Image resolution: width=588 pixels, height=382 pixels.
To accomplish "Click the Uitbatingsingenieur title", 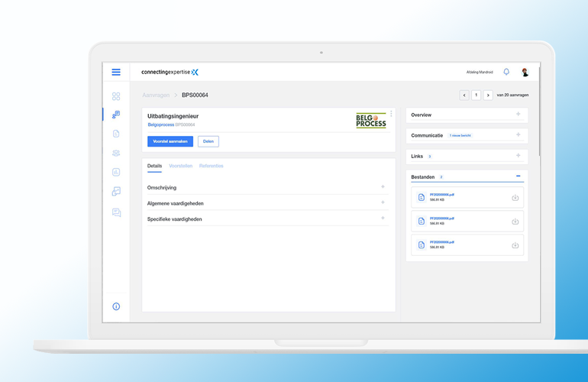I will tap(173, 116).
